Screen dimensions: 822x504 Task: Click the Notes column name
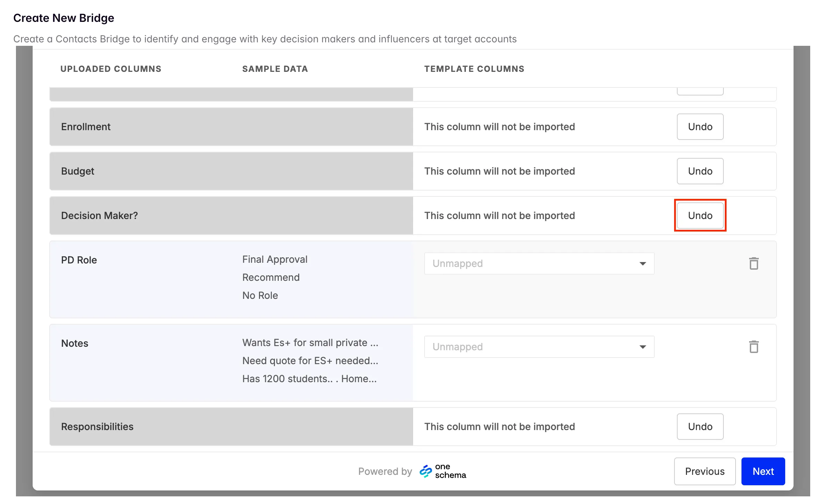[x=75, y=343]
